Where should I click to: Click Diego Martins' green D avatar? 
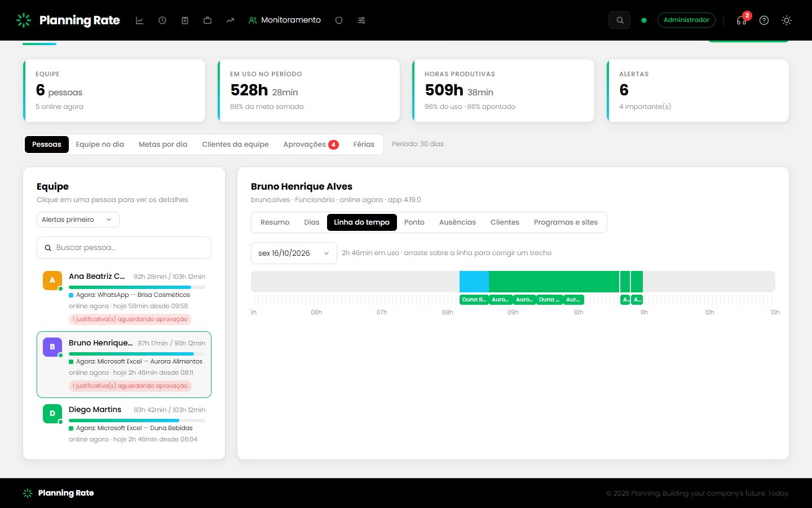[52, 414]
